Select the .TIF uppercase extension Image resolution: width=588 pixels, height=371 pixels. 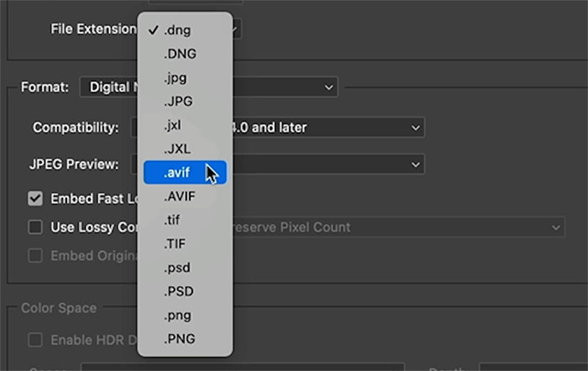click(175, 245)
